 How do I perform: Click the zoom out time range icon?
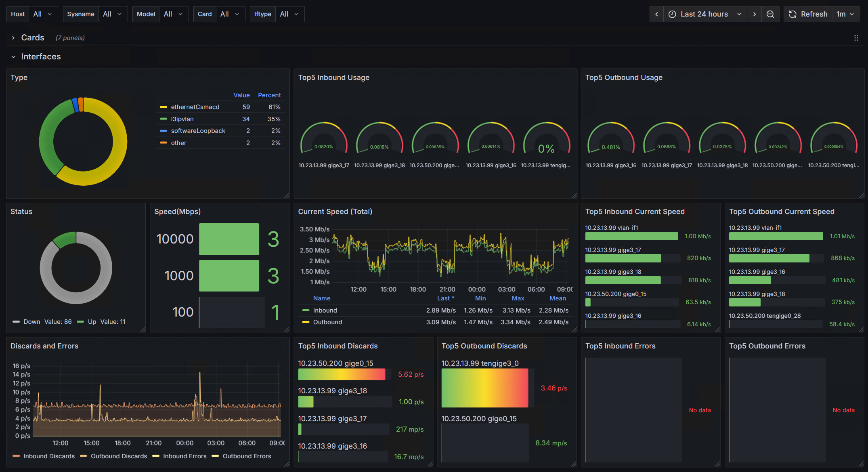[770, 14]
